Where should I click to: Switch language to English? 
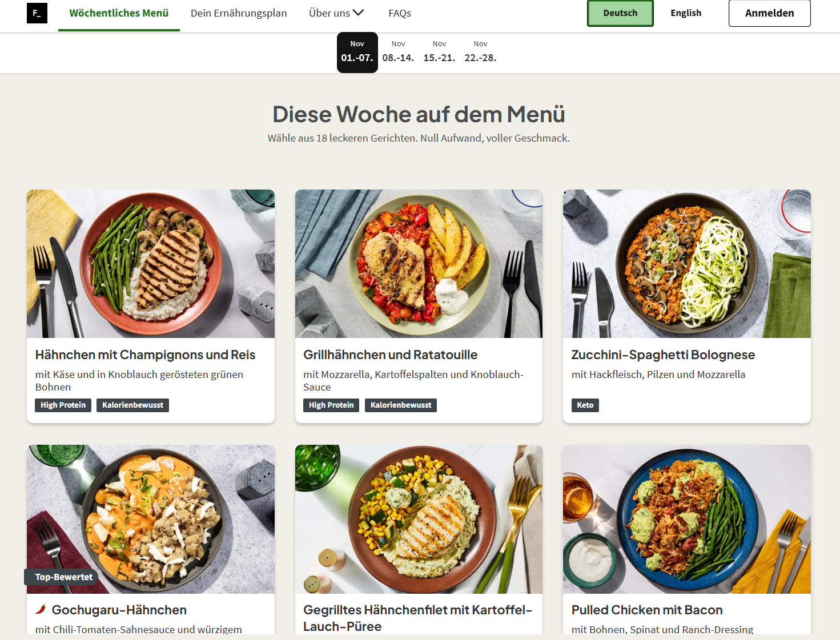(x=686, y=13)
